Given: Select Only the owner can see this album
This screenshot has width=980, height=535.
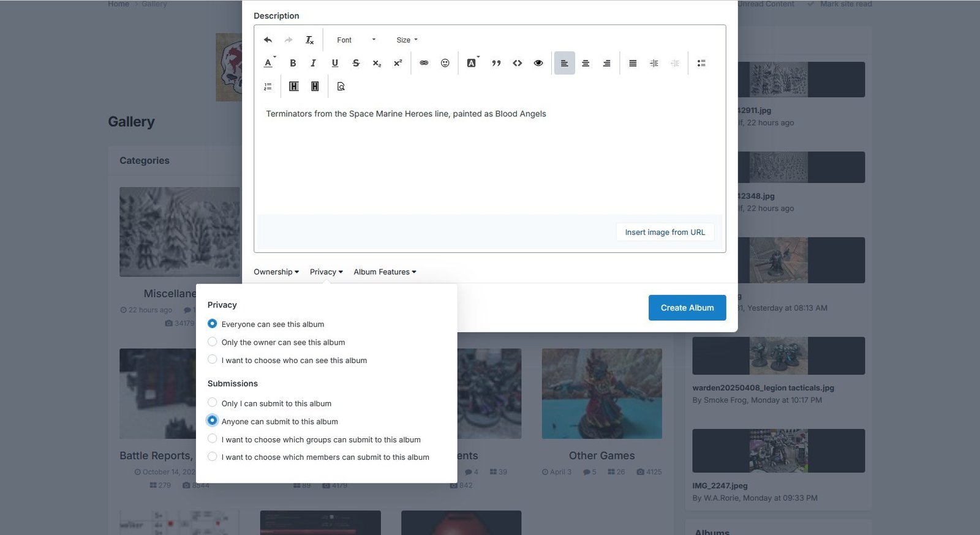Looking at the screenshot, I should click(212, 342).
